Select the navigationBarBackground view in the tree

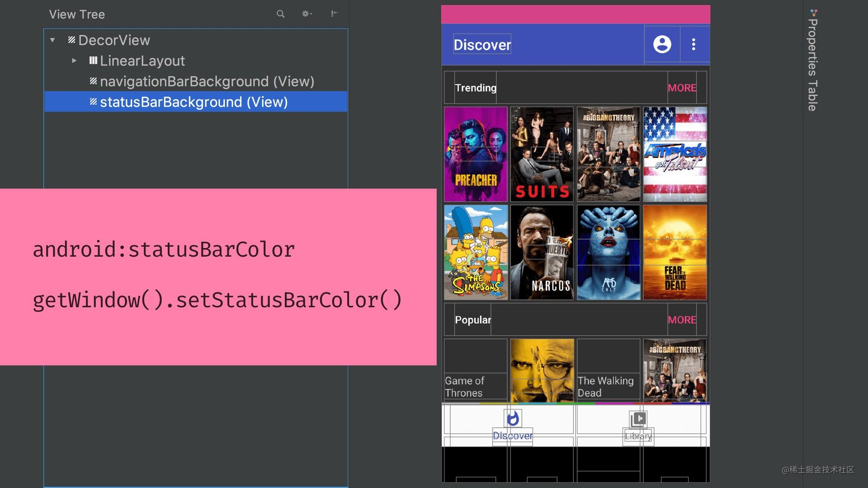click(x=207, y=81)
